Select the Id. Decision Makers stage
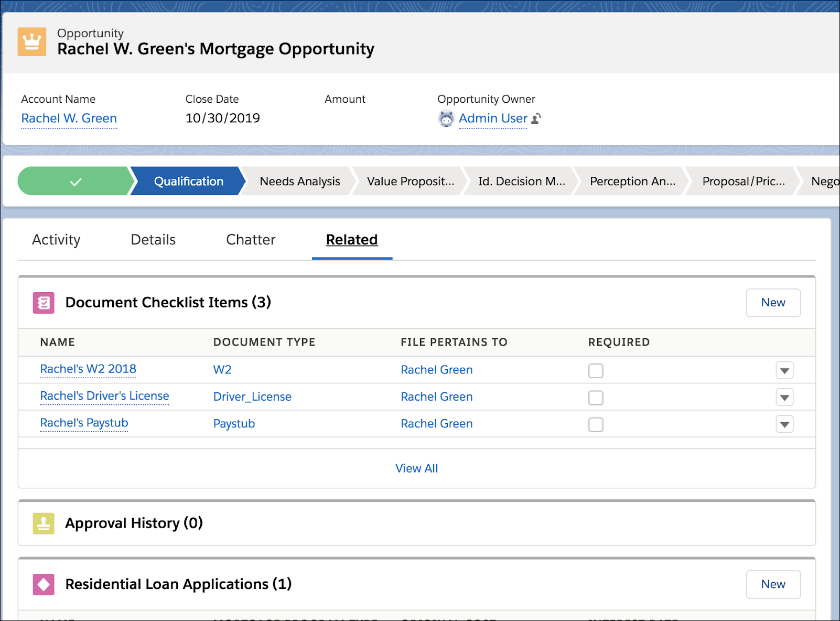This screenshot has height=621, width=840. [x=522, y=181]
